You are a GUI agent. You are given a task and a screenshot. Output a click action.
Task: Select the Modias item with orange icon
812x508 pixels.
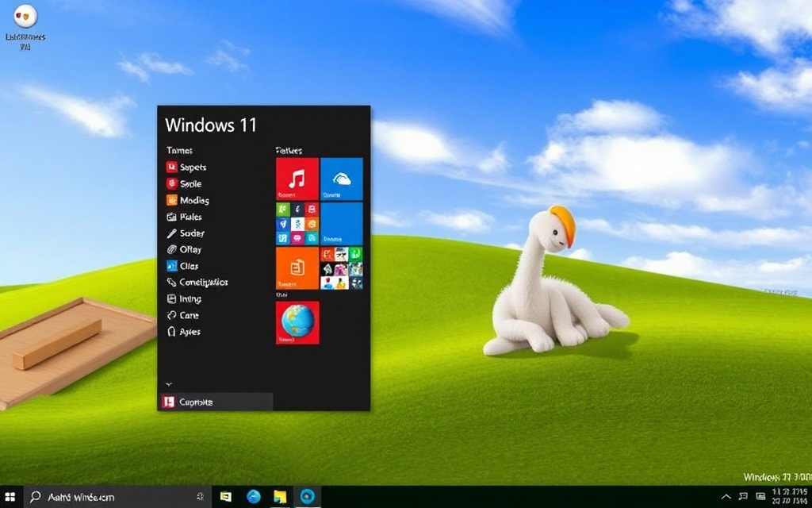(188, 200)
